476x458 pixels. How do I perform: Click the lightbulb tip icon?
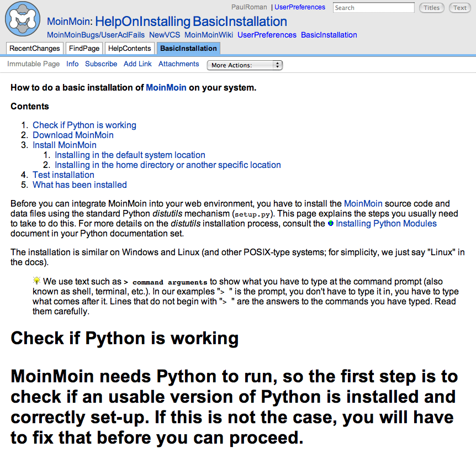tap(36, 280)
